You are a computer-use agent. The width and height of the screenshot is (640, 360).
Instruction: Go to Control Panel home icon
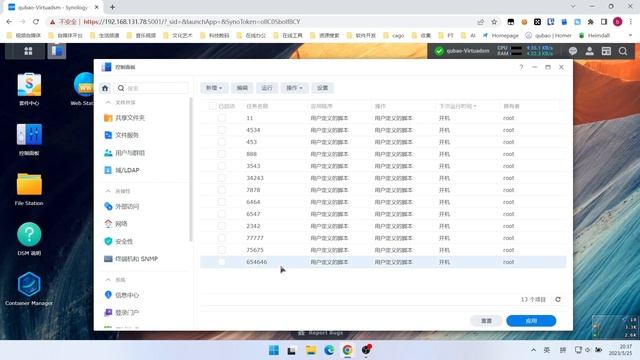[105, 88]
